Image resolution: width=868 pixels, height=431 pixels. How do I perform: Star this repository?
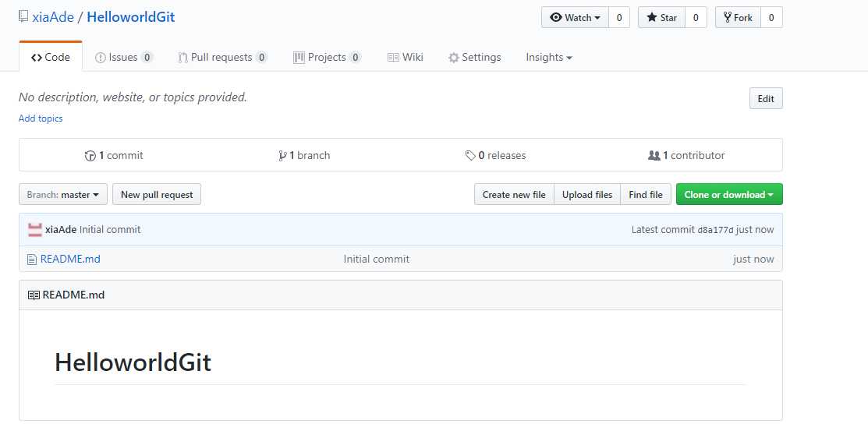coord(661,18)
